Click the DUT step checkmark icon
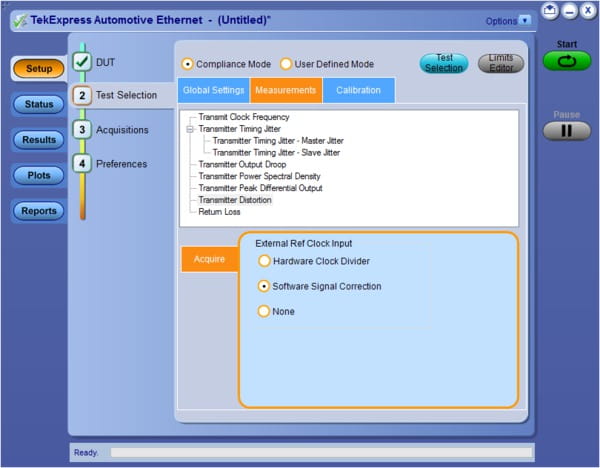The width and height of the screenshot is (600, 468). click(x=82, y=62)
